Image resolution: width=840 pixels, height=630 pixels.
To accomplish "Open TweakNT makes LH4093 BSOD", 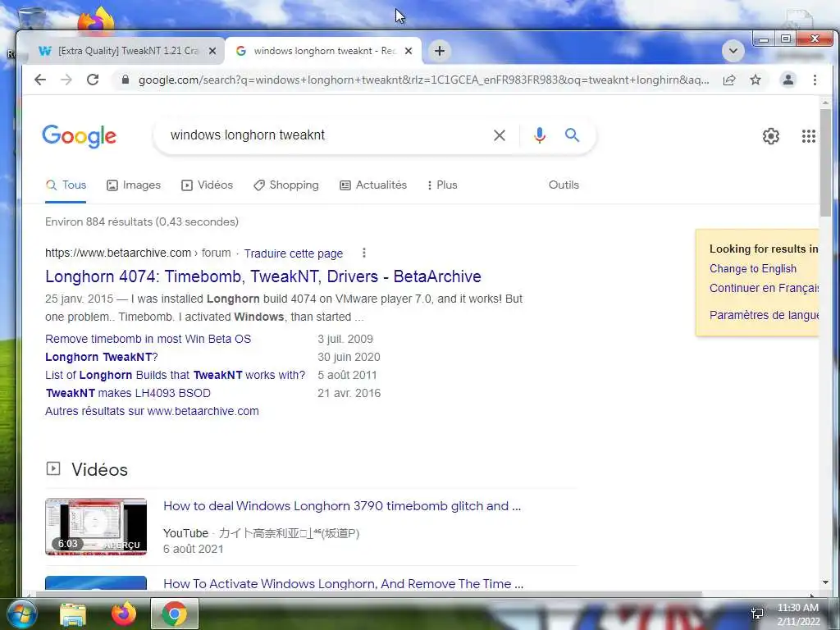I will (128, 393).
